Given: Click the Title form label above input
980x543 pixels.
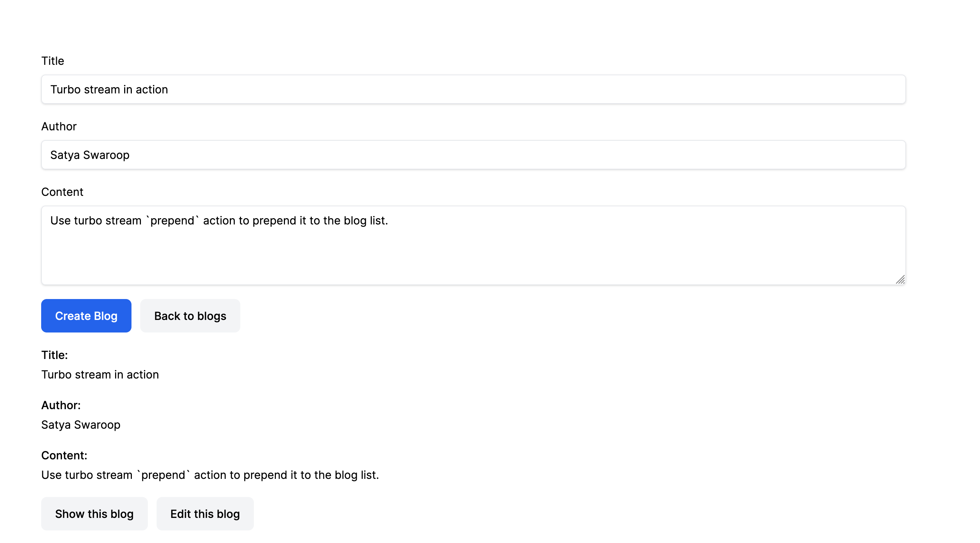Looking at the screenshot, I should pyautogui.click(x=53, y=61).
